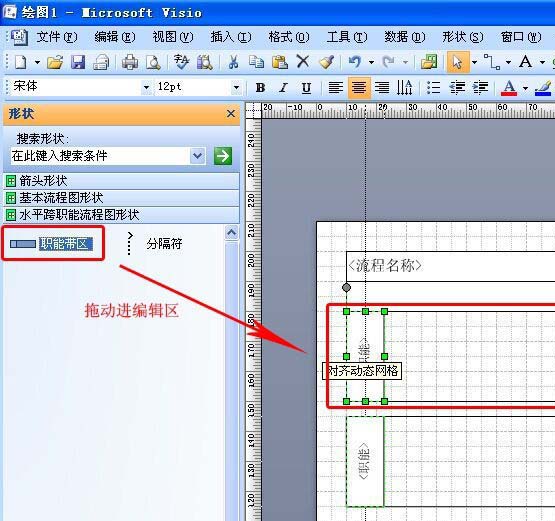Toggle Underline formatting

pos(306,87)
